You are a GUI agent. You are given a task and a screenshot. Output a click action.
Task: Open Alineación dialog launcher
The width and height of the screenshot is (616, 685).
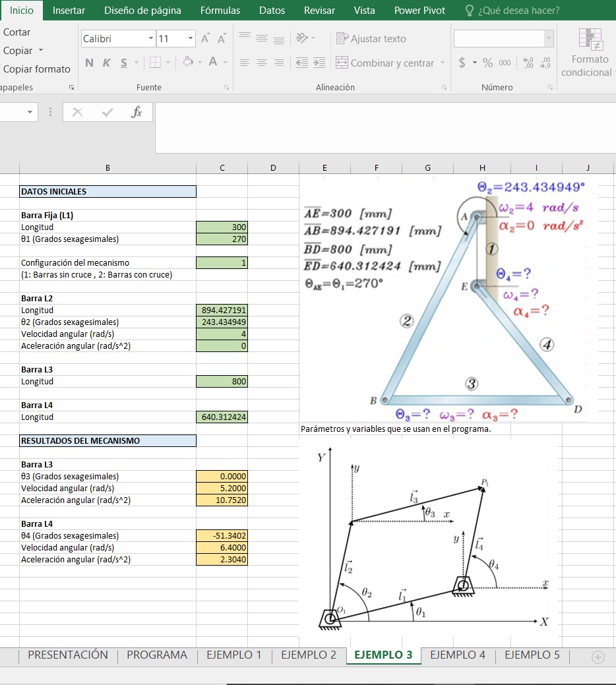click(x=444, y=88)
